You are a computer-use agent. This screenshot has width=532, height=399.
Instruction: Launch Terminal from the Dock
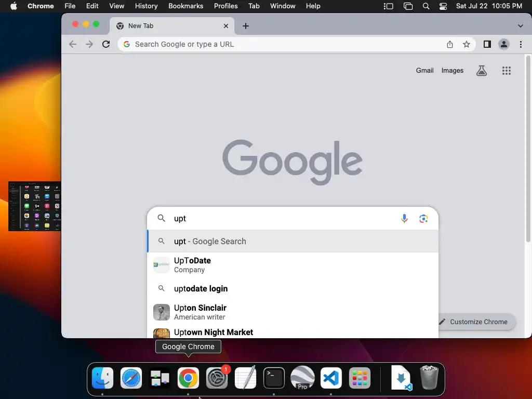274,378
